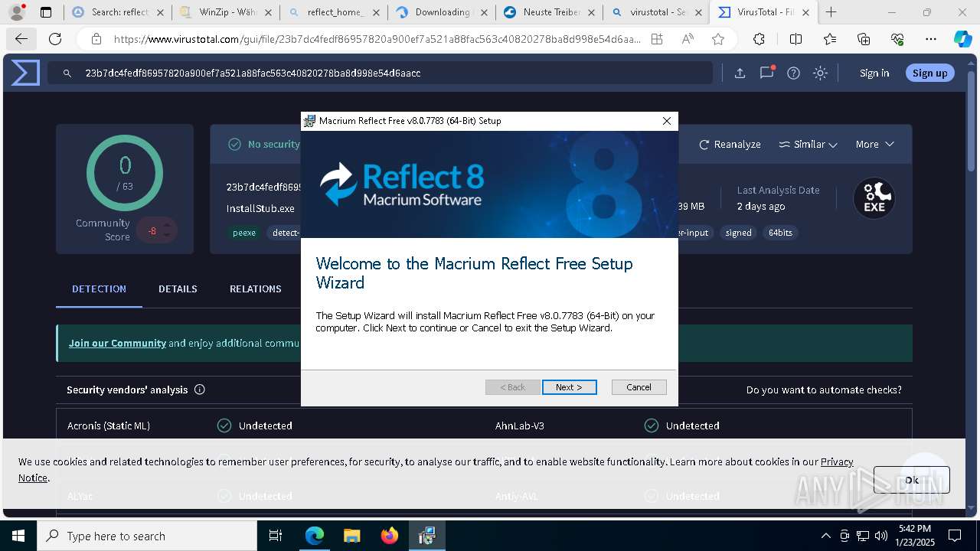This screenshot has width=980, height=551.
Task: Click the Read aloud icon in address bar
Action: tap(688, 39)
